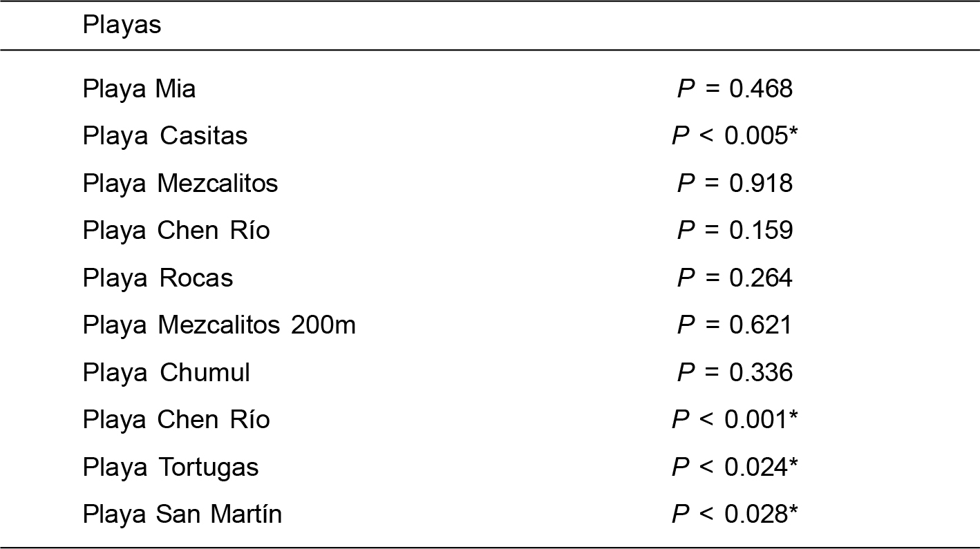Select the P < 0.005* value

coord(735,136)
